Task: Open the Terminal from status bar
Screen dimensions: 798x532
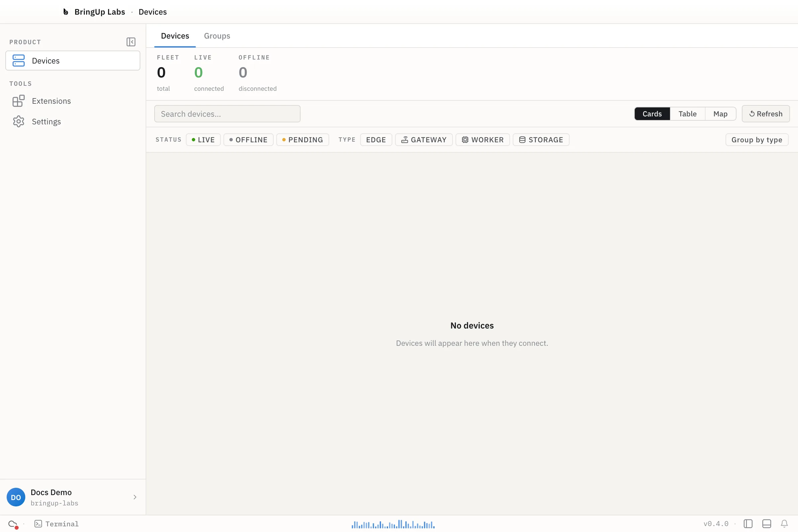Action: pos(57,524)
